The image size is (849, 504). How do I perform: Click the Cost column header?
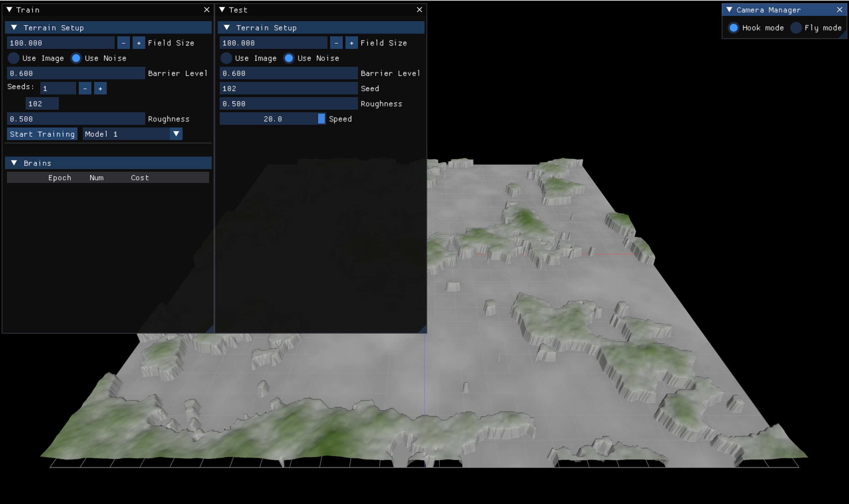(x=140, y=178)
